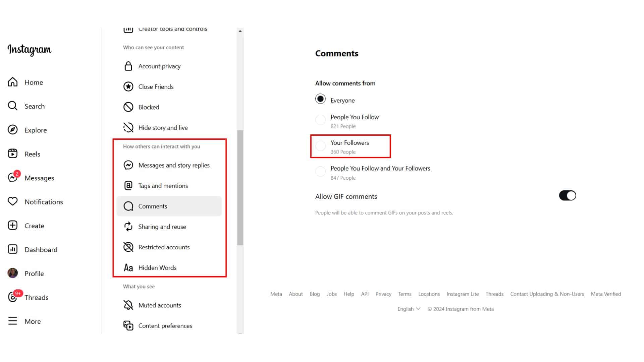Viewport: 644px width, 362px height.
Task: Click the Messages navigation icon
Action: click(12, 178)
